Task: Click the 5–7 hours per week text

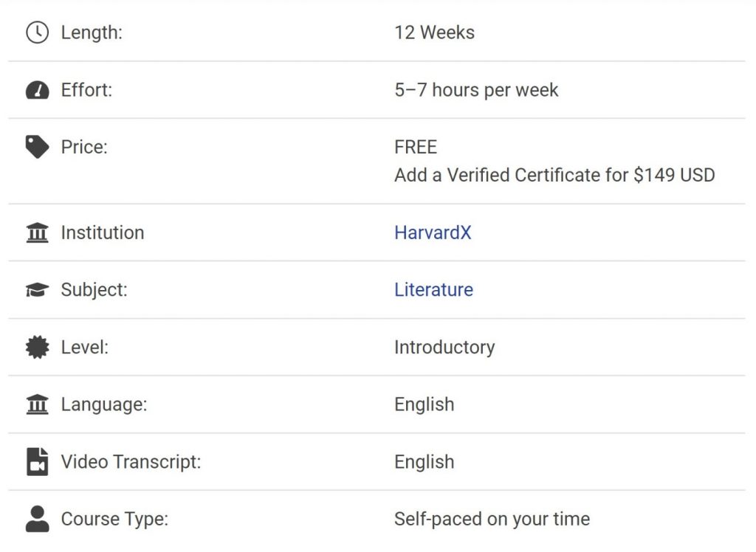Action: tap(476, 90)
